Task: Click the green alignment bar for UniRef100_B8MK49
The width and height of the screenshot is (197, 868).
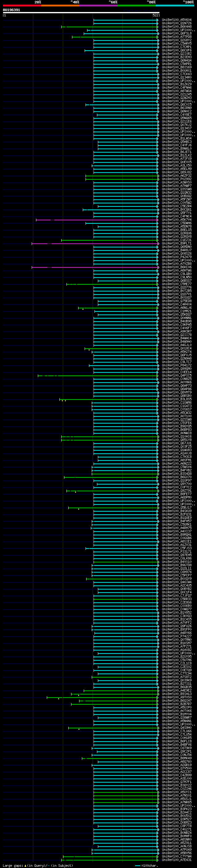Action: point(120,758)
